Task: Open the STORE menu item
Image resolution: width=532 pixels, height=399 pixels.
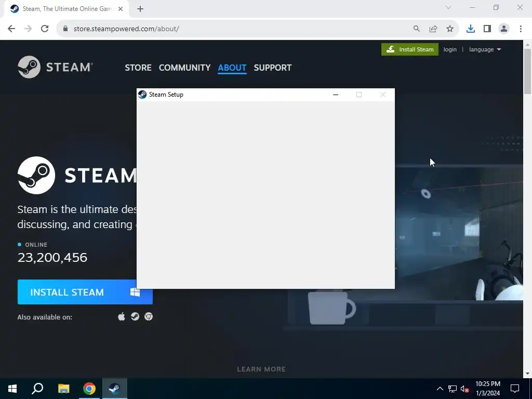Action: [x=138, y=68]
